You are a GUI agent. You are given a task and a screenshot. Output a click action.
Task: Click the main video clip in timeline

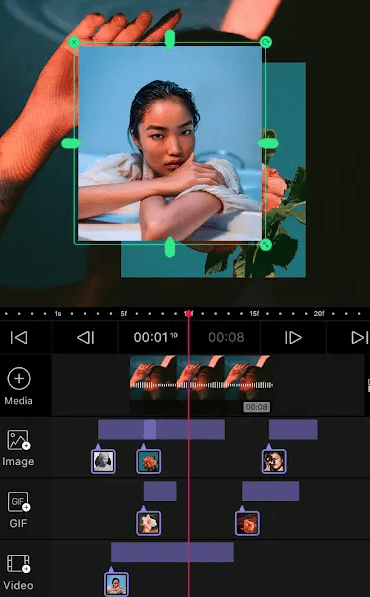[201, 385]
